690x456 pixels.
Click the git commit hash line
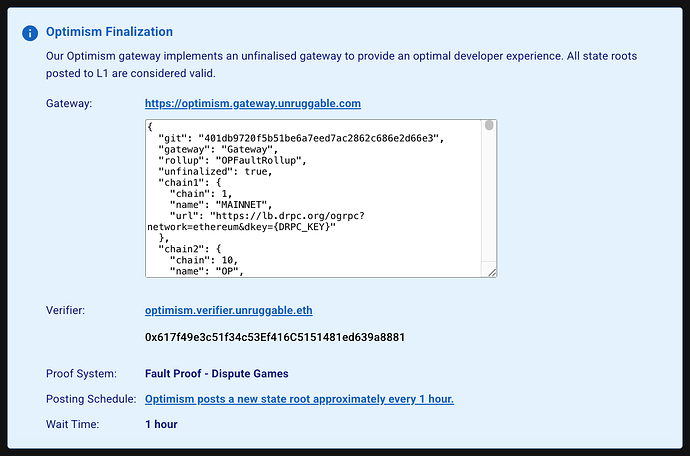[301, 138]
